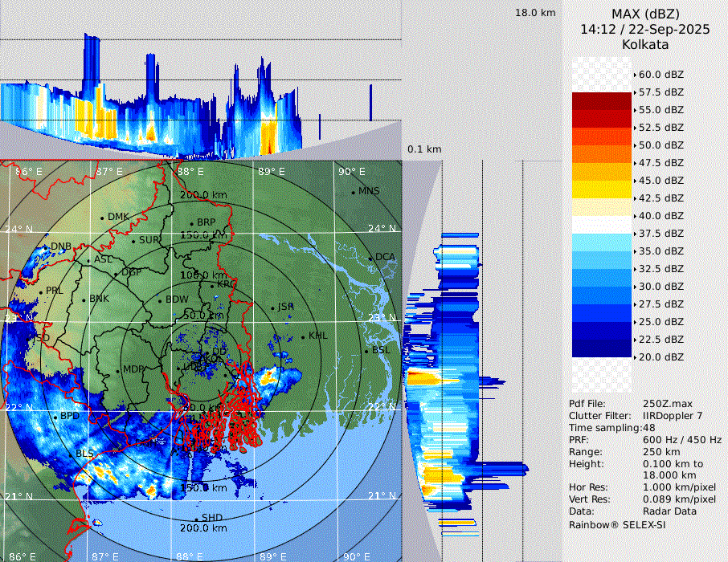
Task: Pick the darkest red legend swatch
Action: pyautogui.click(x=602, y=100)
